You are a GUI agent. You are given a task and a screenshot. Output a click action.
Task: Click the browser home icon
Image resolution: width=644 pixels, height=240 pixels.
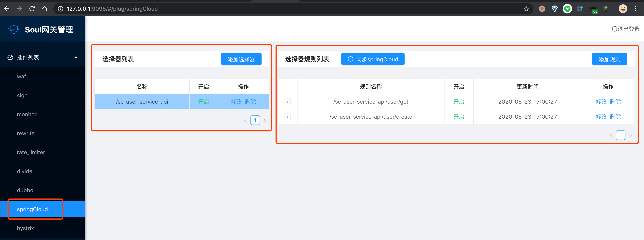pos(45,9)
